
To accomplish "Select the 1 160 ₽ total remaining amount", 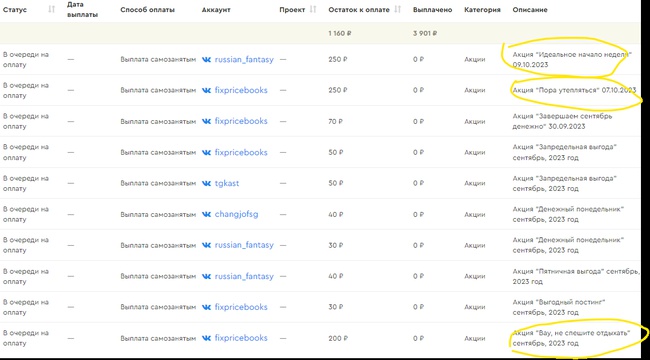I will coord(340,34).
